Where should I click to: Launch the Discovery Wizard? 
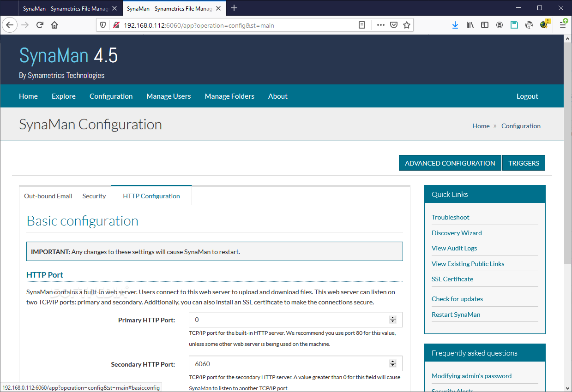tap(457, 233)
